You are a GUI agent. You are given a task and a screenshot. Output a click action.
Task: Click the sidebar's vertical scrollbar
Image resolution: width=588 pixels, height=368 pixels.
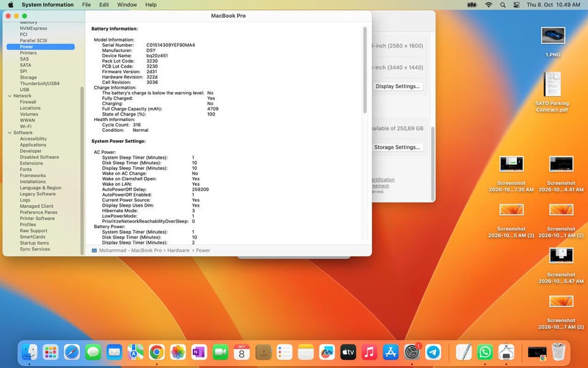(x=82, y=171)
